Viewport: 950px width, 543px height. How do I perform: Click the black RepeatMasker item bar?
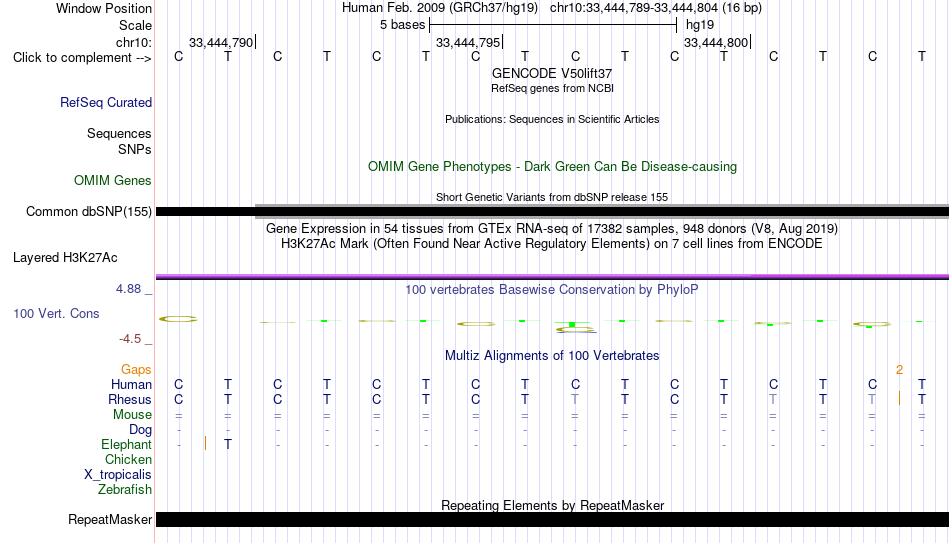[x=552, y=519]
